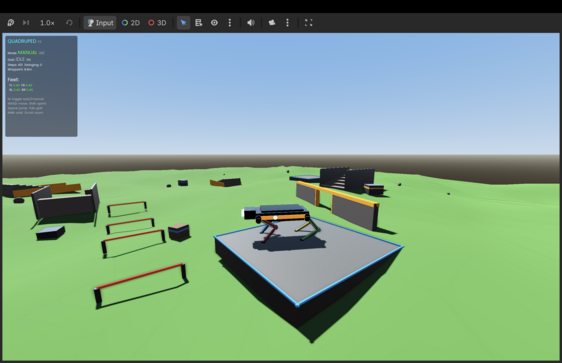Click the camera override icon
This screenshot has height=363, width=562.
click(272, 23)
